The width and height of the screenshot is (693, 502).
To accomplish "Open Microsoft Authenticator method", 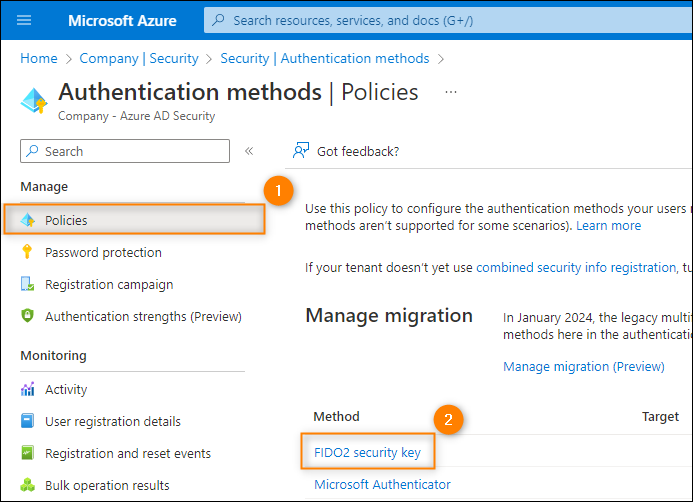I will (x=382, y=484).
